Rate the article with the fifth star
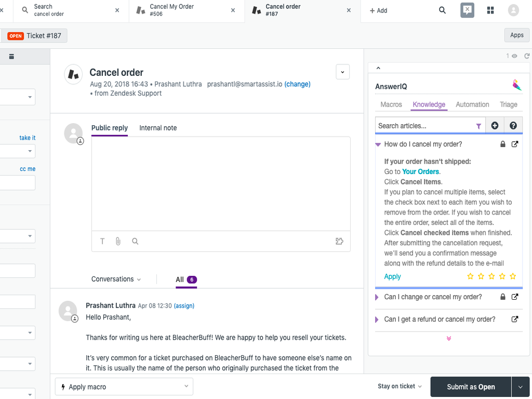 coord(513,276)
